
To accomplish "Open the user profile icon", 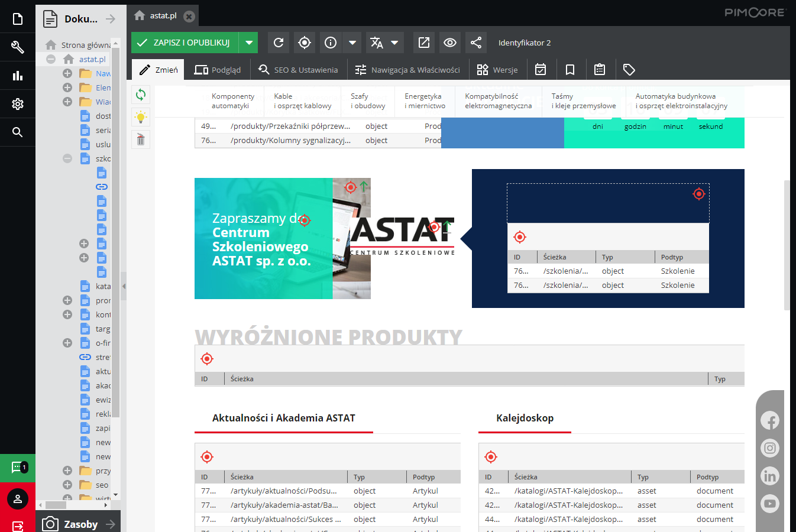I will click(x=18, y=499).
